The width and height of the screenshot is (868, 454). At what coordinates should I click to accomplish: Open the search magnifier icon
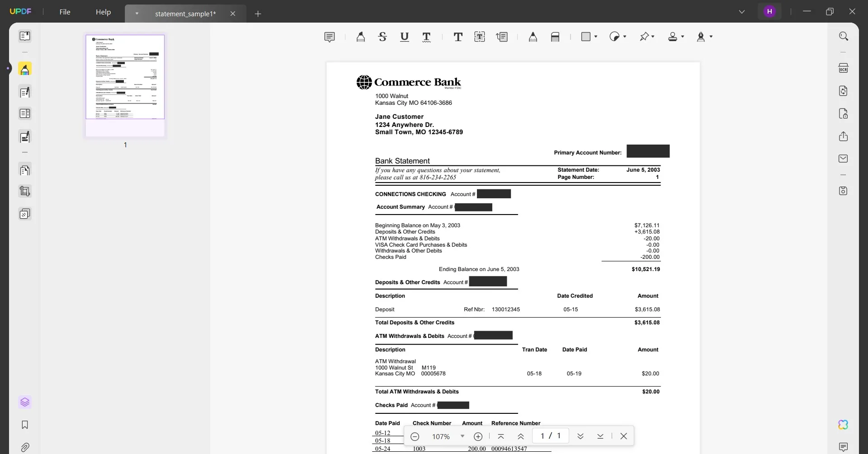click(x=843, y=36)
